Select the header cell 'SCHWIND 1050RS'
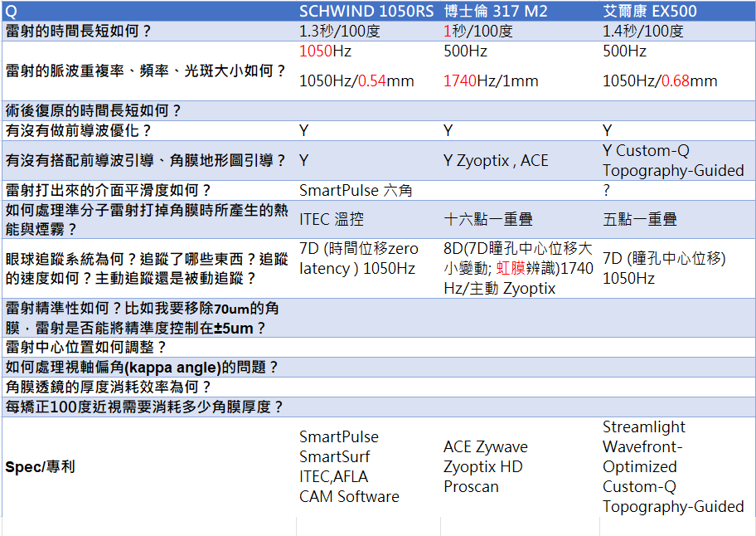The width and height of the screenshot is (756, 536). [366, 11]
